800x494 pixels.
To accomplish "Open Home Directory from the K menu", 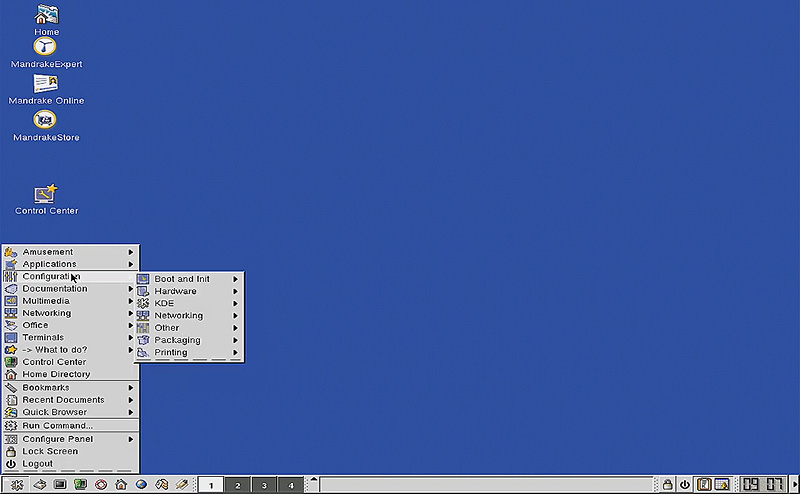I will (x=70, y=375).
